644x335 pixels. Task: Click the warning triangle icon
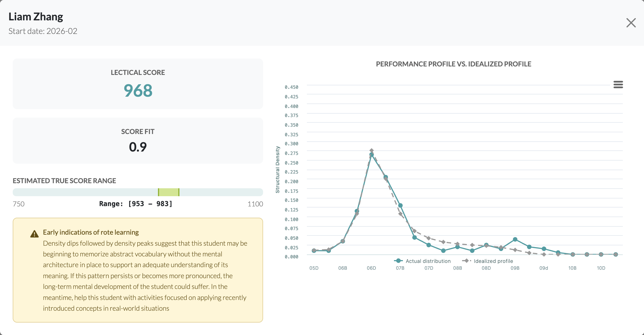(x=34, y=234)
